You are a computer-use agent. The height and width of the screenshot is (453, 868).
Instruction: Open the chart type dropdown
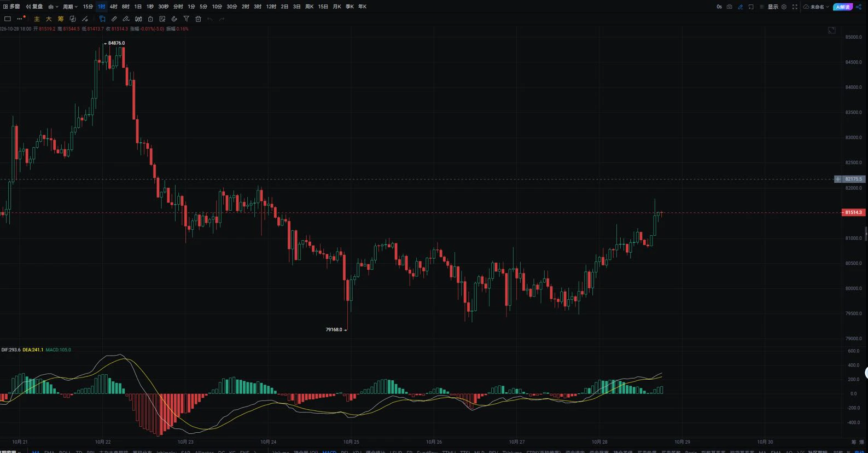click(x=53, y=7)
